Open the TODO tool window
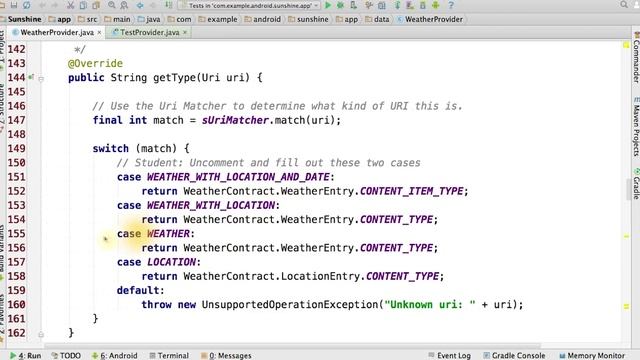Screen dimensions: 640x360 coord(66,356)
